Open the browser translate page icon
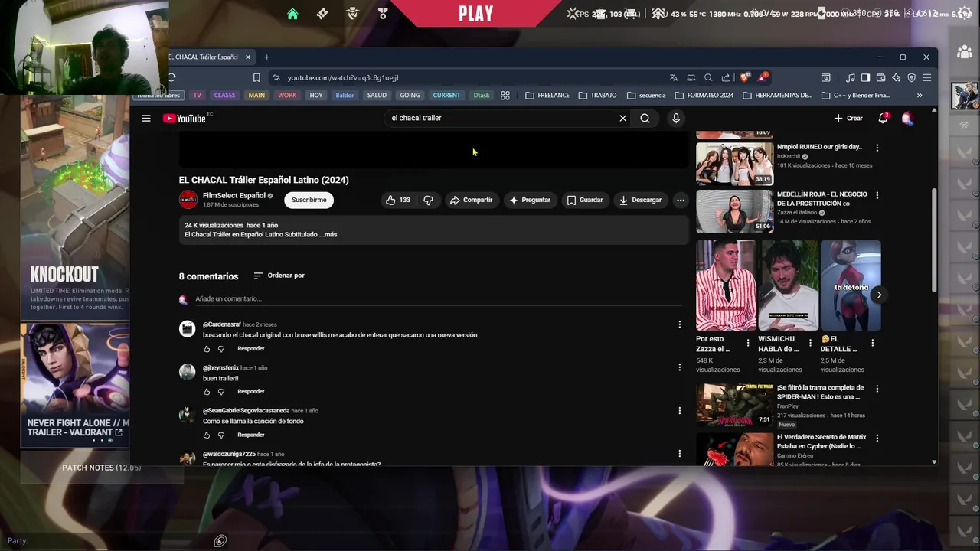Screen dimensions: 980x551 [674, 77]
